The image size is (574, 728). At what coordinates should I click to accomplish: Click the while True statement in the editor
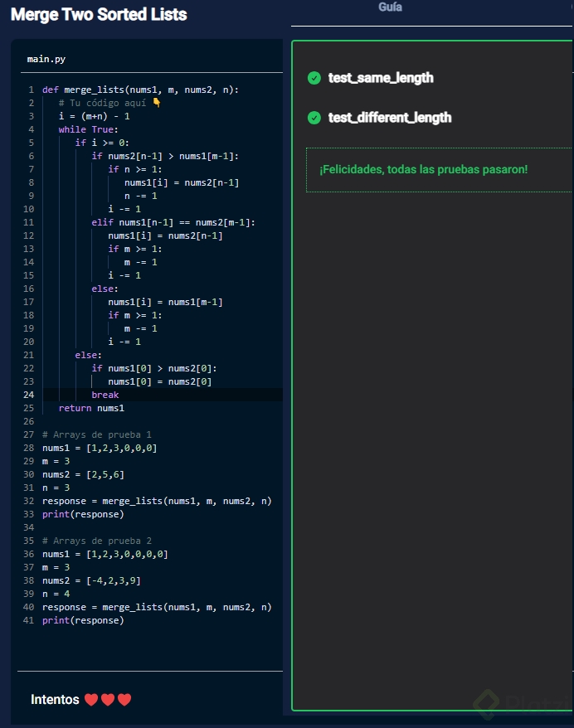[89, 129]
